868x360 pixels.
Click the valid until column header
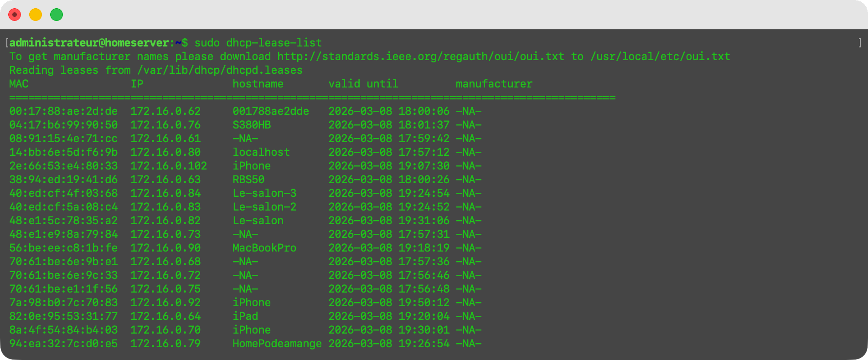click(363, 84)
